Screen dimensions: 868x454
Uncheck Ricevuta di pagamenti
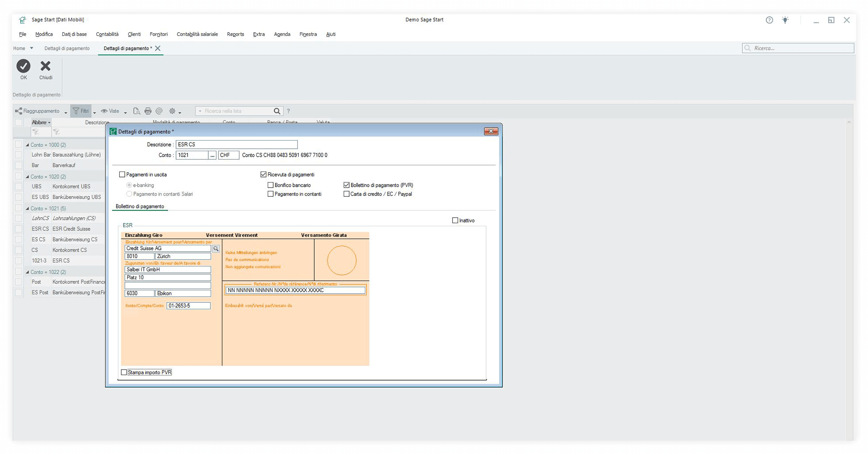(264, 175)
